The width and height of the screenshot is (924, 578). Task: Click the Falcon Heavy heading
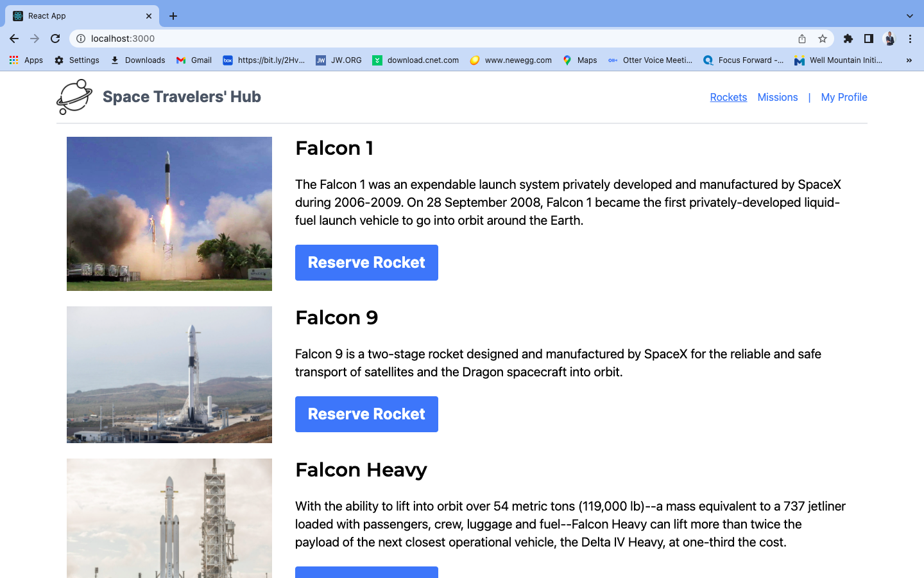[x=361, y=470]
